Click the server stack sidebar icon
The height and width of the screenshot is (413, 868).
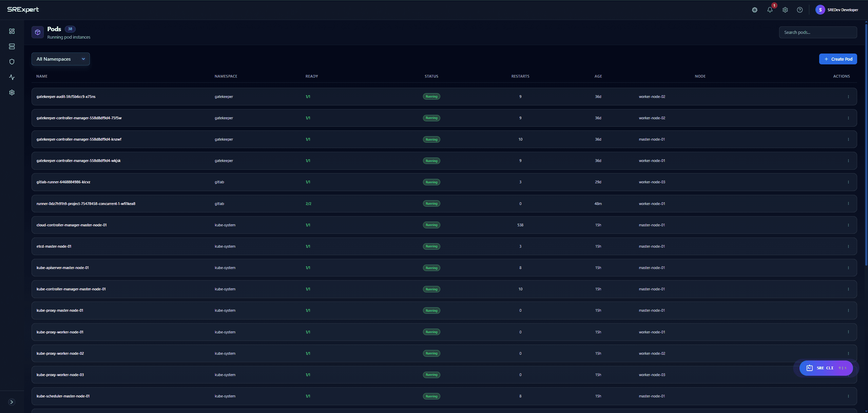[12, 46]
